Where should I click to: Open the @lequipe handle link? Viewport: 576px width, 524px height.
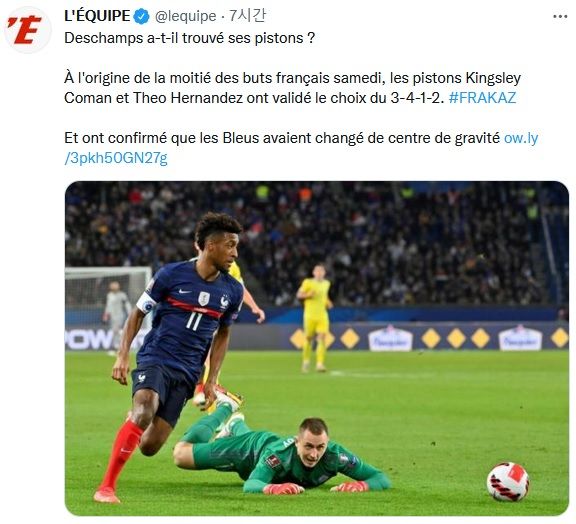coord(186,17)
